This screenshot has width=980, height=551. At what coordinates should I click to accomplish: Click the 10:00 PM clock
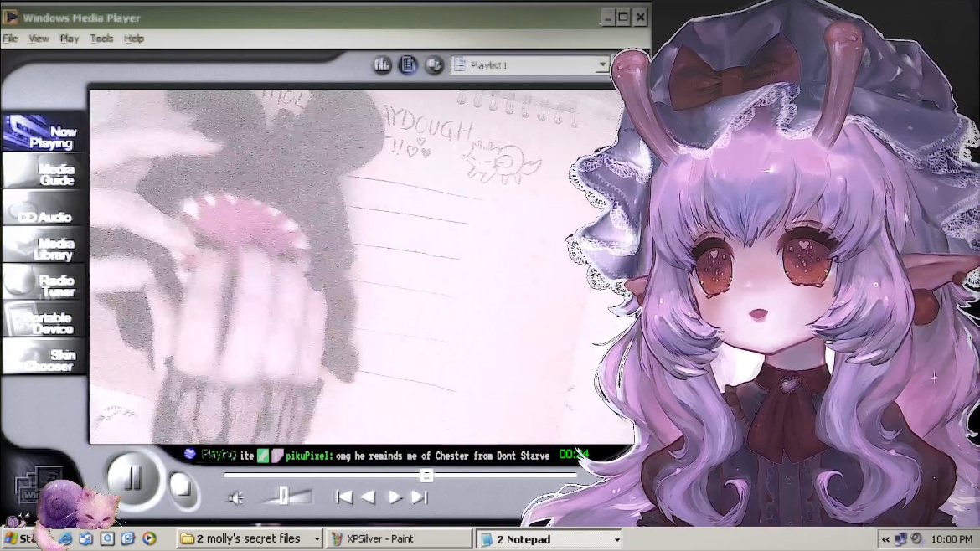[x=952, y=539]
